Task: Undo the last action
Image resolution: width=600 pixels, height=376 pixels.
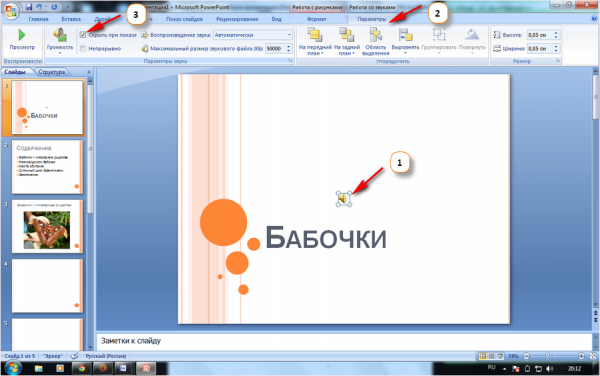Action: 39,7
